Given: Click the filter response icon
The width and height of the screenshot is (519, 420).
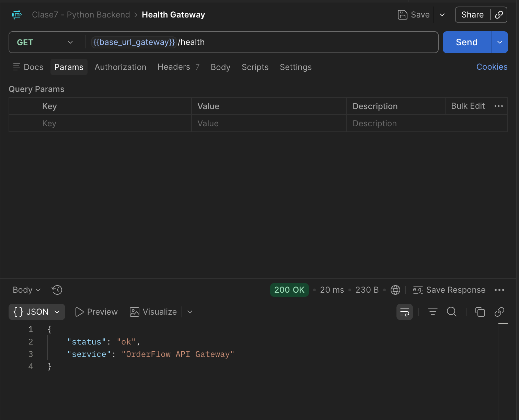Looking at the screenshot, I should pos(433,312).
